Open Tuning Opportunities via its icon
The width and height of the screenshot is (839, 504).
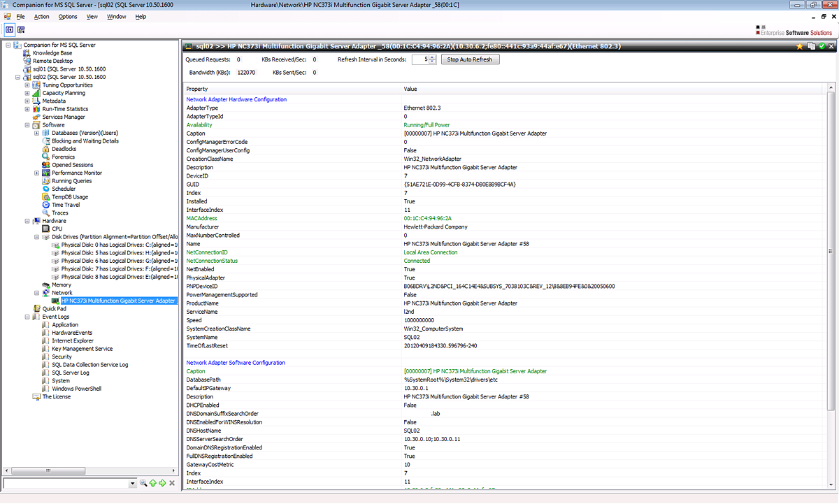(37, 85)
